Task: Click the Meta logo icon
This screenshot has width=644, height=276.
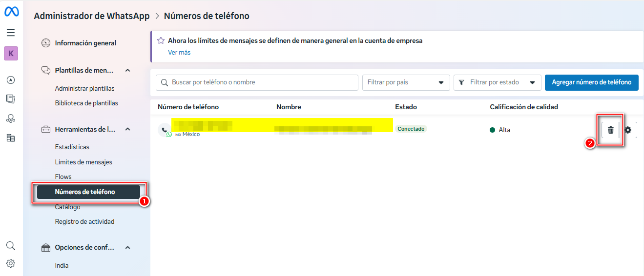Action: (x=11, y=12)
